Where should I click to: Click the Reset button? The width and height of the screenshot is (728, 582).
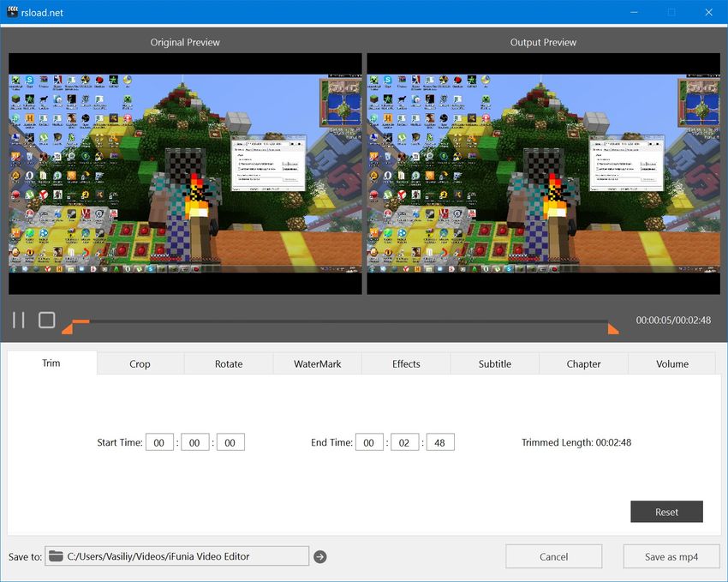pyautogui.click(x=666, y=512)
